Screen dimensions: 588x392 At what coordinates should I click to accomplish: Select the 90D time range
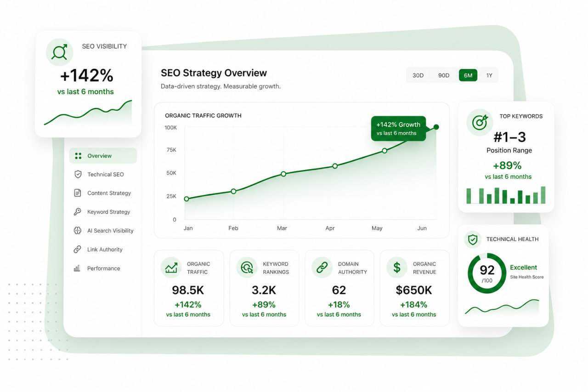(x=444, y=75)
